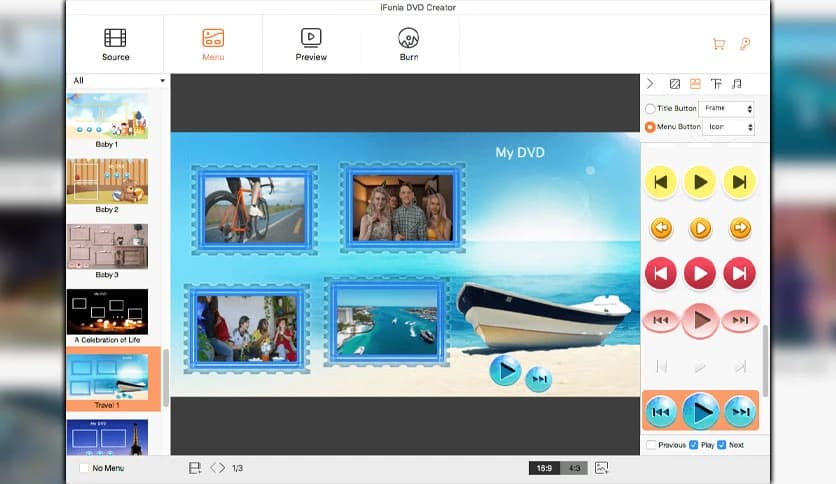The width and height of the screenshot is (836, 484).
Task: Select the Title Button radio option
Action: 651,108
